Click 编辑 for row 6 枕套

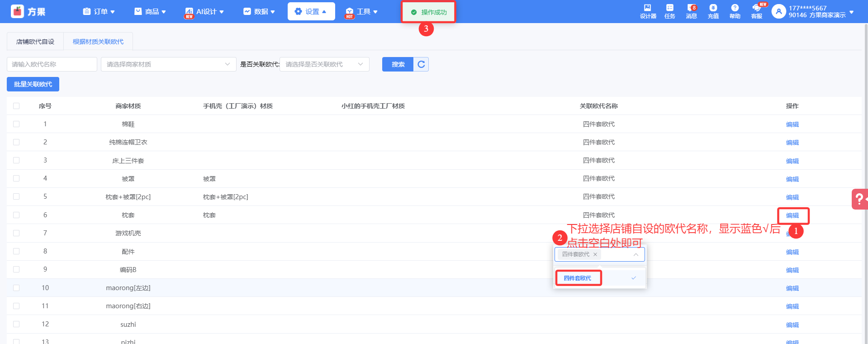click(792, 215)
